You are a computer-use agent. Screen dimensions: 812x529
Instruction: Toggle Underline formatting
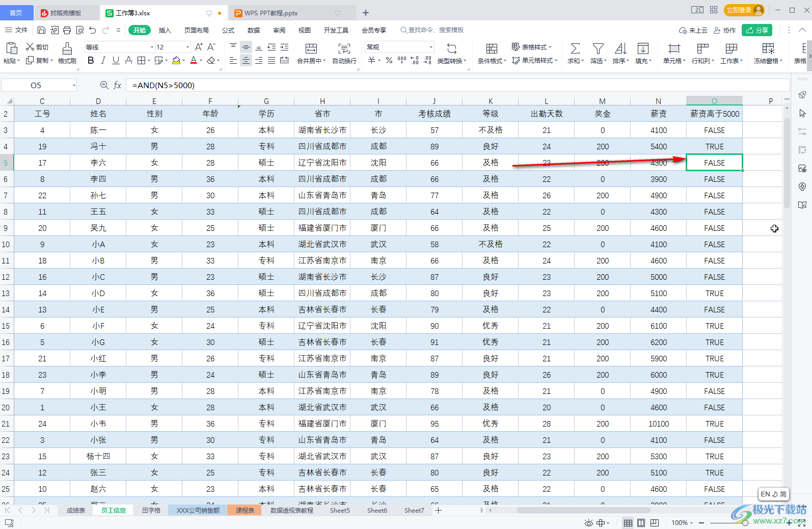coord(116,61)
